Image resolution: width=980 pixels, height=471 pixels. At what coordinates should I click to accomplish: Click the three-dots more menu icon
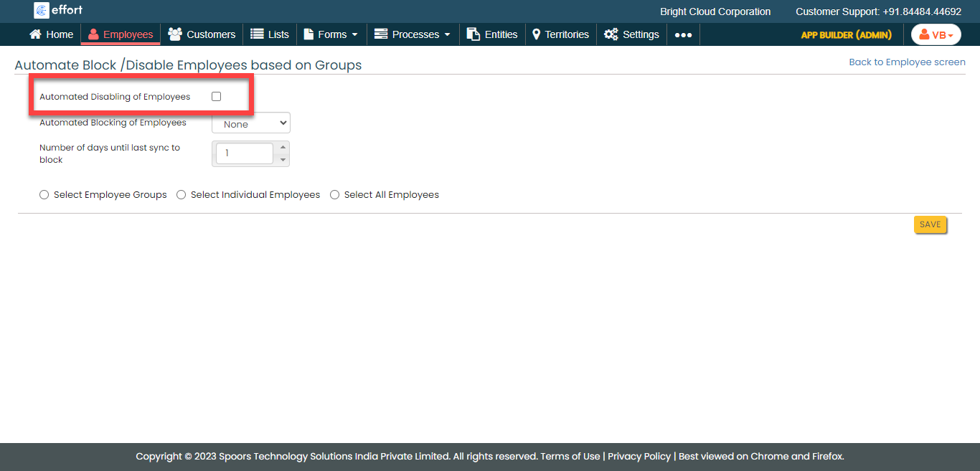pos(683,35)
